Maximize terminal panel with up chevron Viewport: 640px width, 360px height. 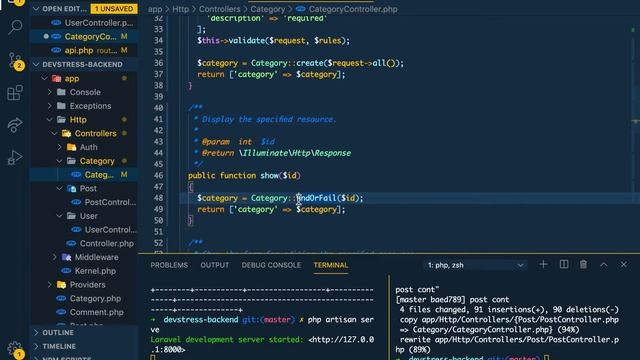click(604, 264)
